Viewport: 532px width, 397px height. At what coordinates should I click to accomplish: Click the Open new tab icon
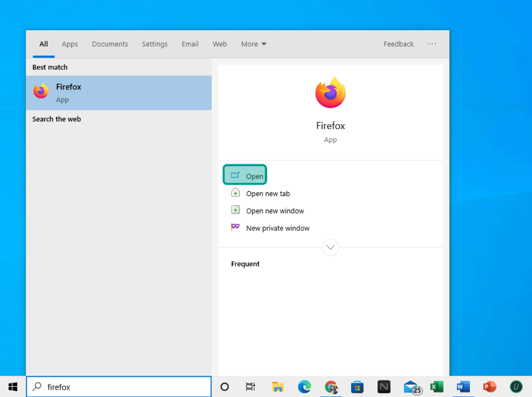point(235,193)
